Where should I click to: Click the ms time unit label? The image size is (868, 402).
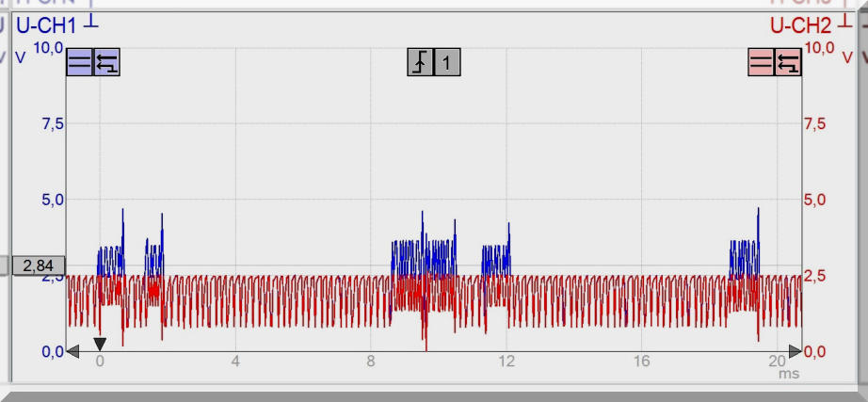point(789,375)
